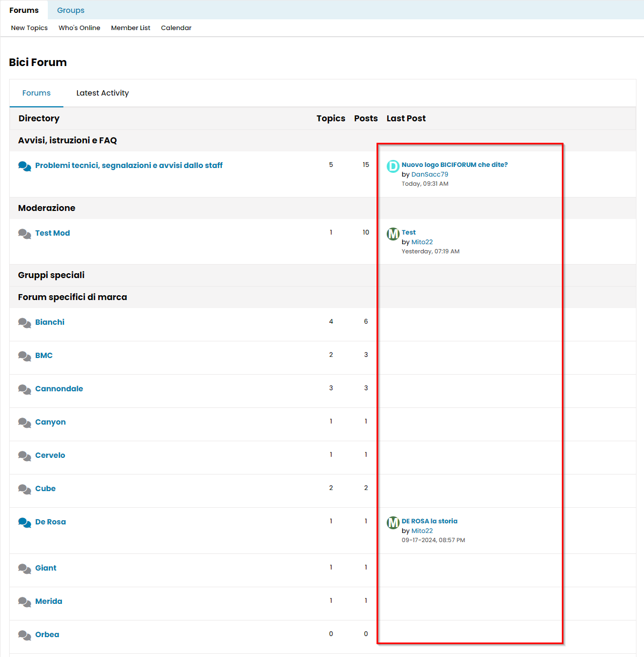644x657 pixels.
Task: Open New Topics in the navigation bar
Action: [x=30, y=28]
